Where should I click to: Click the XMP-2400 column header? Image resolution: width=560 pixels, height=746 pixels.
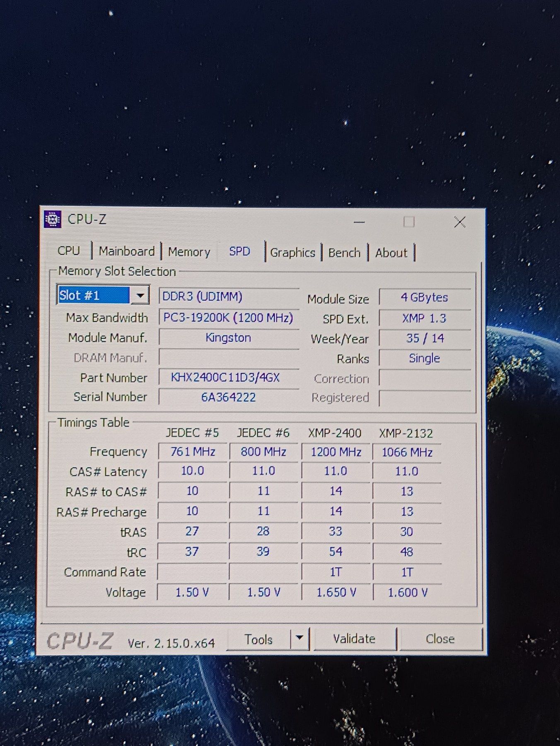pyautogui.click(x=335, y=433)
